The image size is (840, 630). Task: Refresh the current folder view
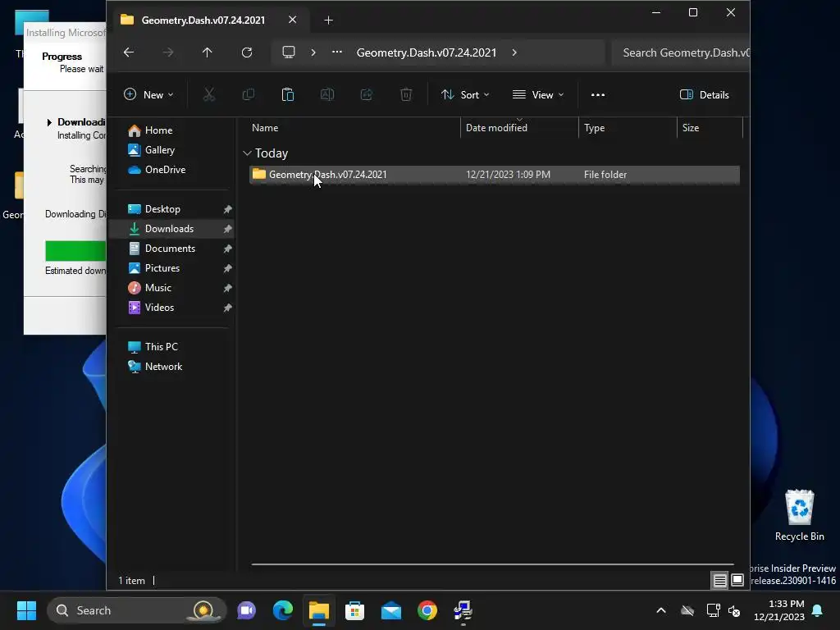click(246, 52)
